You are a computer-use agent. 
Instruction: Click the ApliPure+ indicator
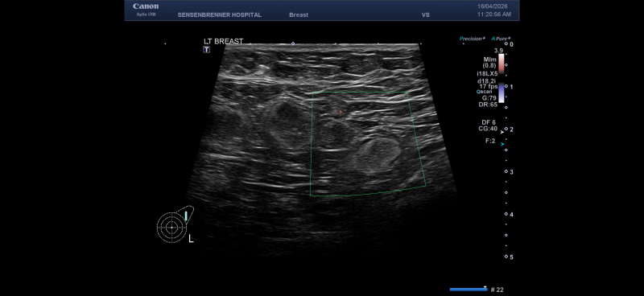[x=501, y=39]
